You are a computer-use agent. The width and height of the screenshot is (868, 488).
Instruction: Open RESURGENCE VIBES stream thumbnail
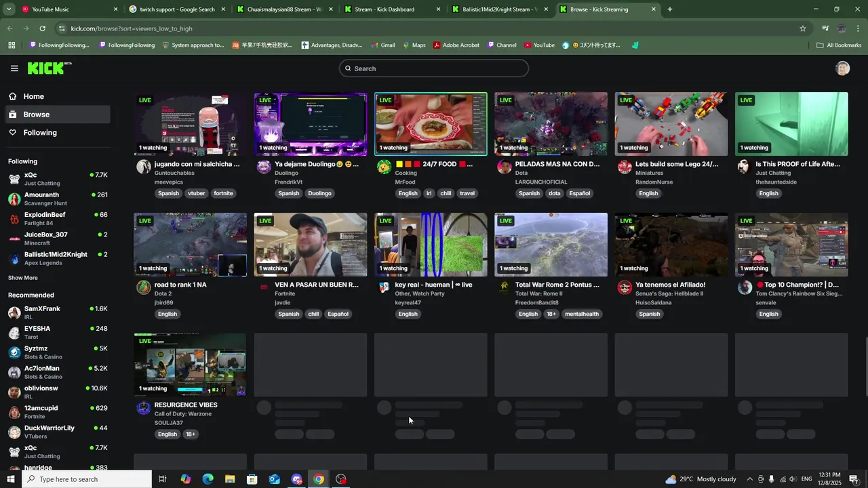[x=190, y=365]
